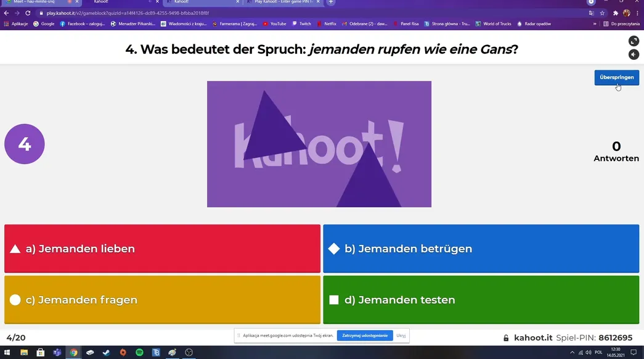Select answer b) Jemanden betrügen

click(481, 249)
